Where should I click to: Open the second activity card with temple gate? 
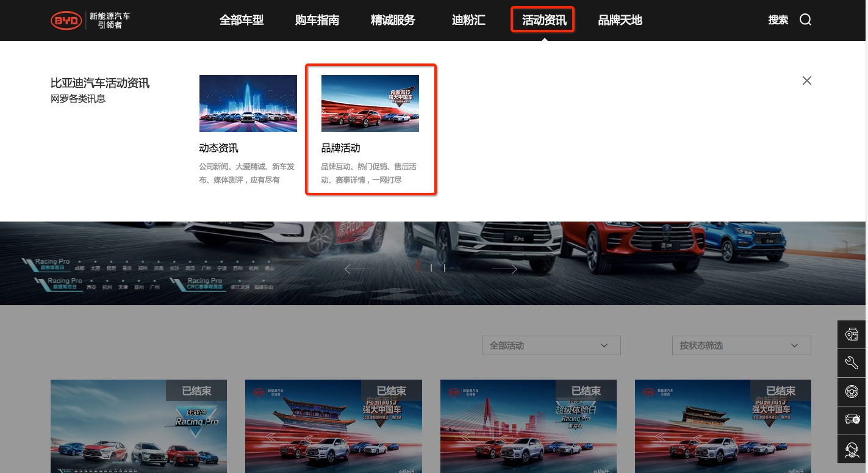333,426
